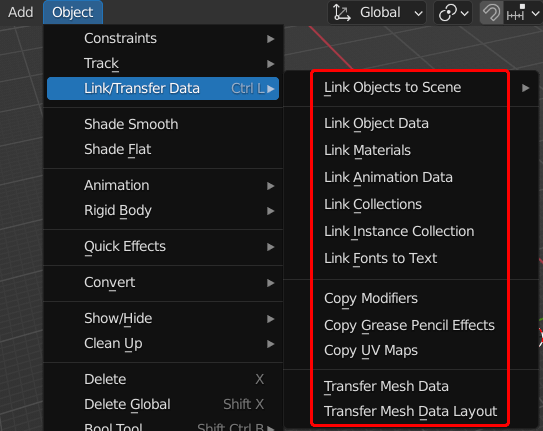Expand the Constraints submenu
Image resolution: width=543 pixels, height=431 pixels.
163,38
